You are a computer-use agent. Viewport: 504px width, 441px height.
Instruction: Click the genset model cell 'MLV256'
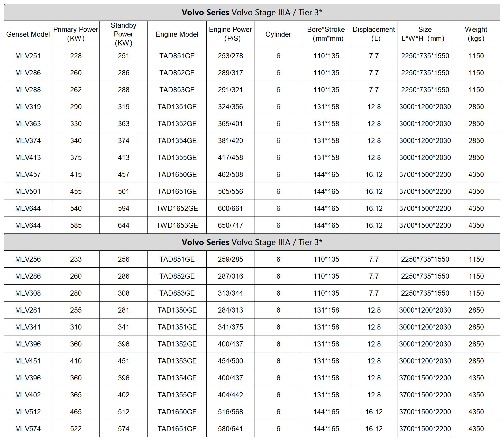tap(28, 259)
